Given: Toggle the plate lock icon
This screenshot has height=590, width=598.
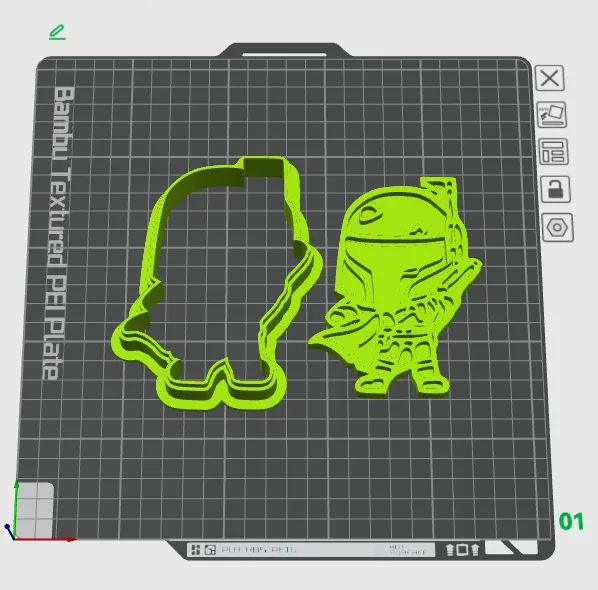Looking at the screenshot, I should (x=555, y=189).
